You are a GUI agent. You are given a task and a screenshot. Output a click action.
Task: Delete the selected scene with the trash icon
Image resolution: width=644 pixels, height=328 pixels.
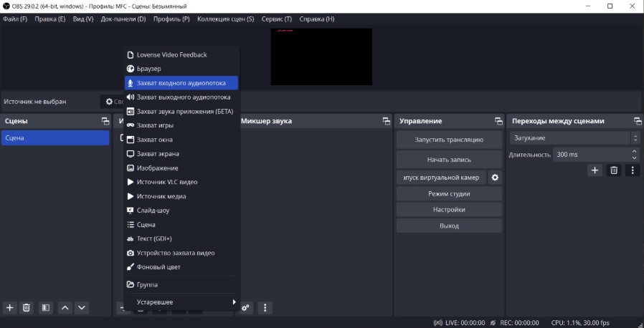pos(27,307)
